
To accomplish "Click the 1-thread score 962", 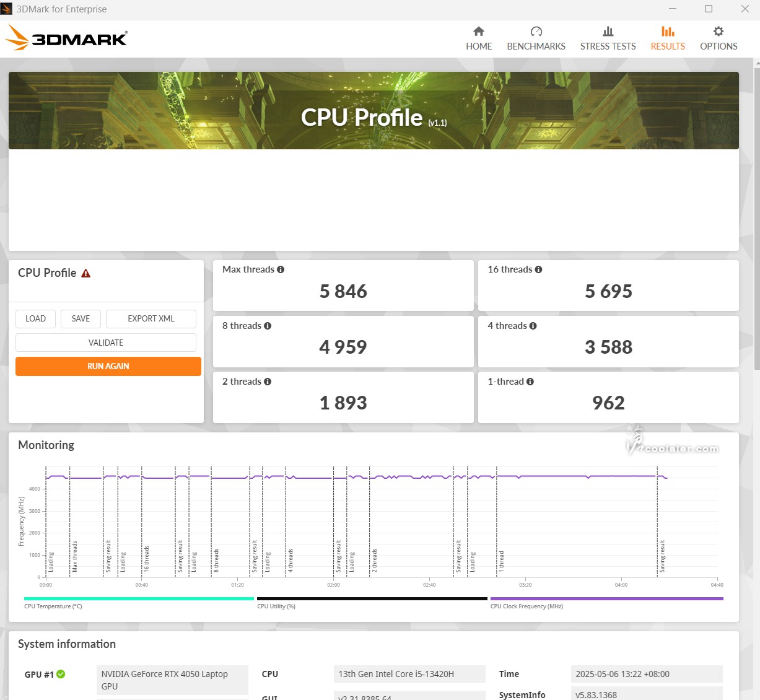I will coord(608,403).
